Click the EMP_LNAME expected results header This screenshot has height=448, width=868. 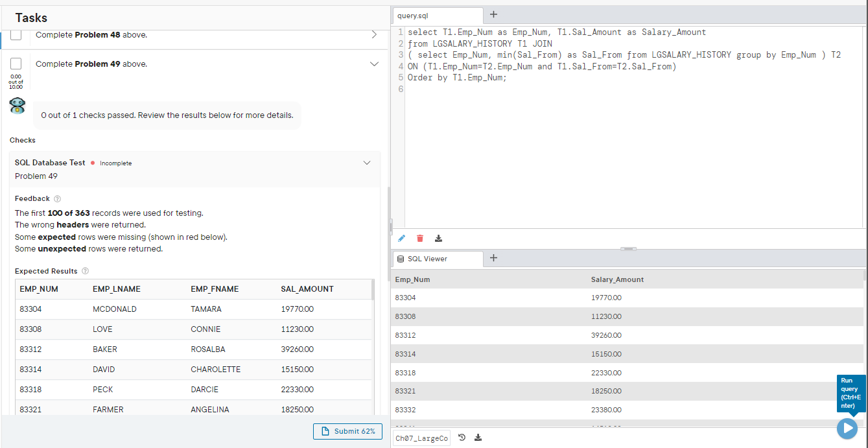click(117, 289)
